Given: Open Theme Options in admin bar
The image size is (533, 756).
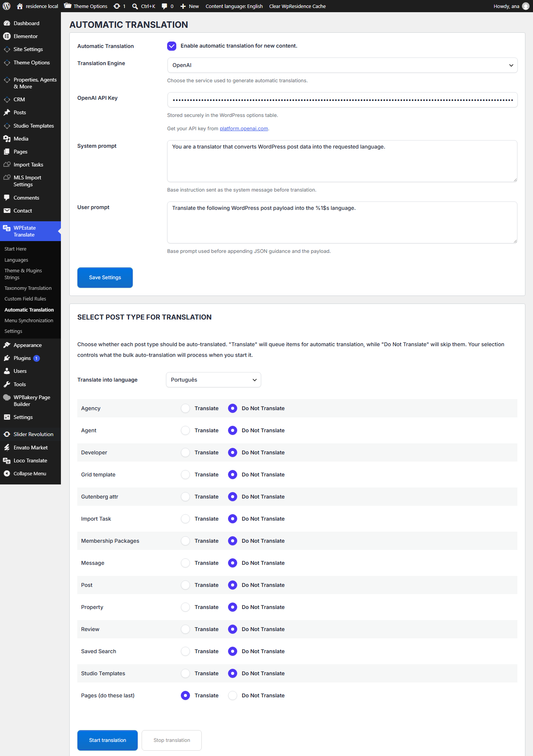Looking at the screenshot, I should click(x=86, y=6).
